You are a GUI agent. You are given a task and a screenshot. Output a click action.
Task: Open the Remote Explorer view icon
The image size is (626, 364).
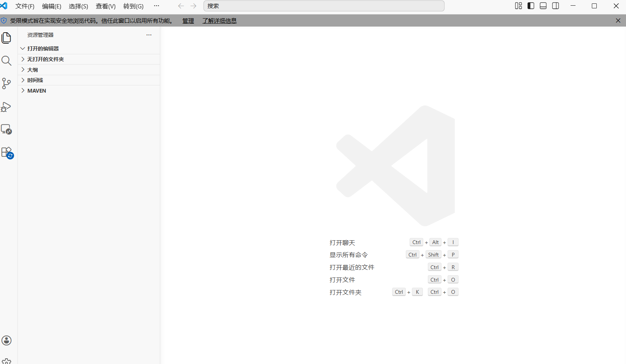pos(6,129)
